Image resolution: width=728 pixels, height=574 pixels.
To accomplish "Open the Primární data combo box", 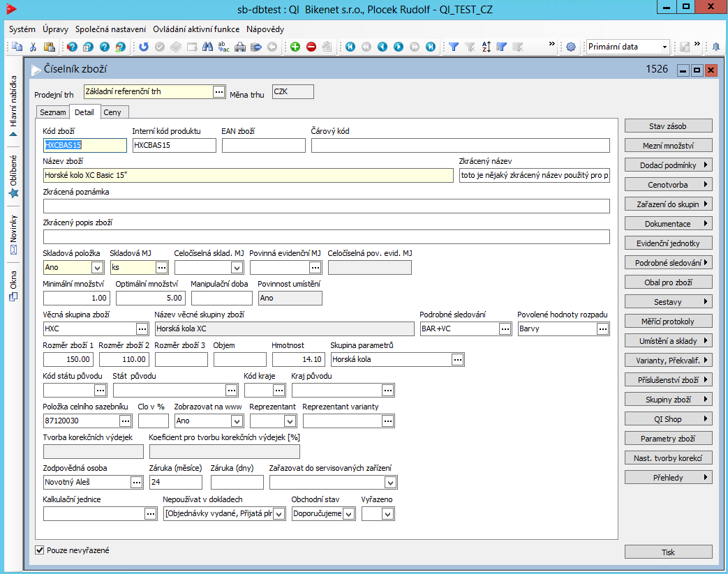I will point(664,47).
